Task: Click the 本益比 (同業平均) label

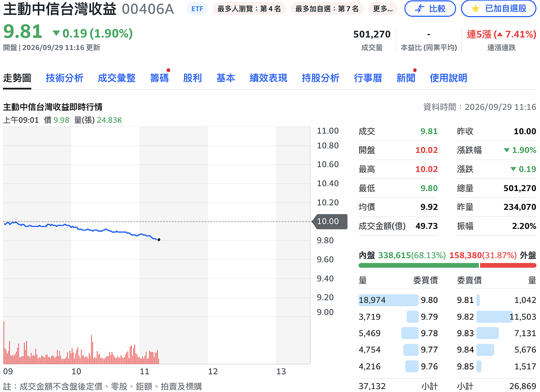Action: click(428, 48)
